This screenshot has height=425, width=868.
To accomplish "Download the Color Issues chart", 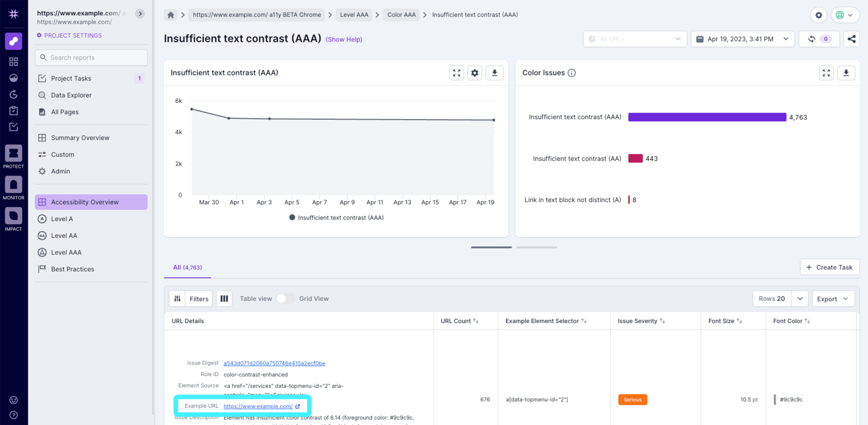I will pos(846,73).
